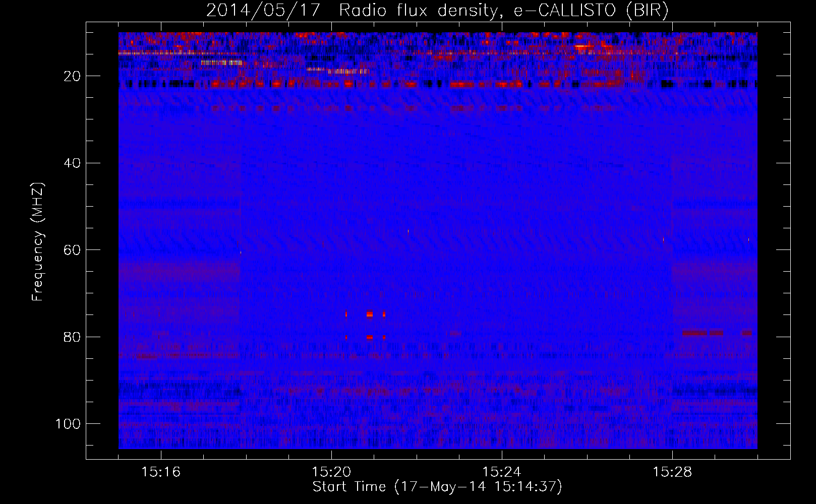
Task: Click the 'Start Time (17-May-14 15:14:37)' label
Action: point(437,487)
